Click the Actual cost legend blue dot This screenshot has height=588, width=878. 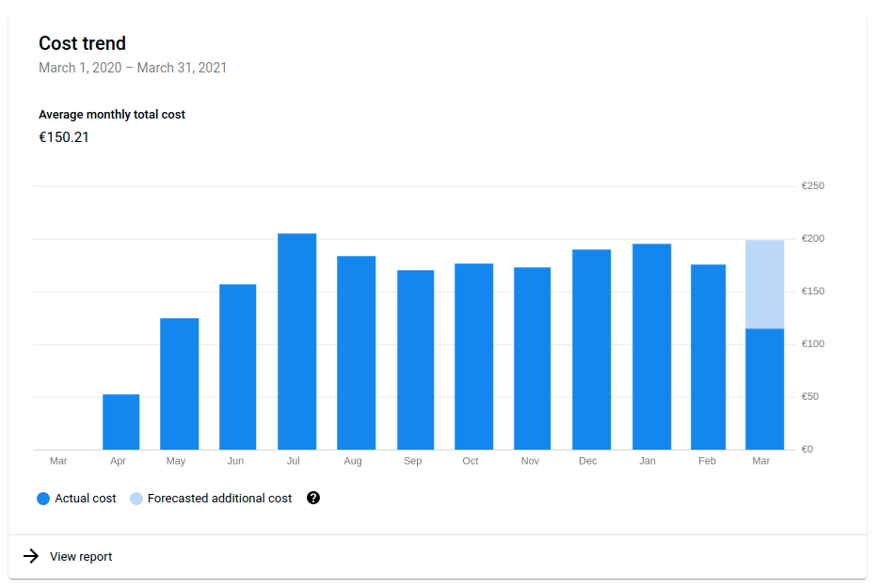pos(43,499)
